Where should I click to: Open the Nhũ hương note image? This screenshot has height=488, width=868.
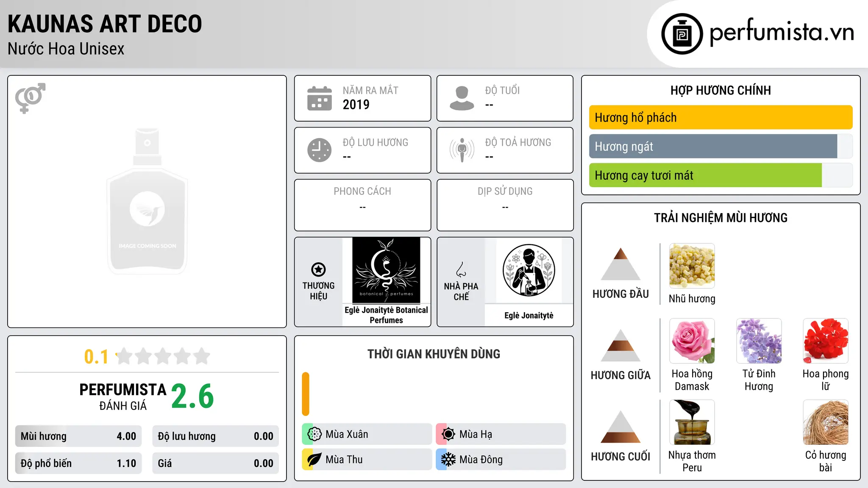pyautogui.click(x=692, y=266)
